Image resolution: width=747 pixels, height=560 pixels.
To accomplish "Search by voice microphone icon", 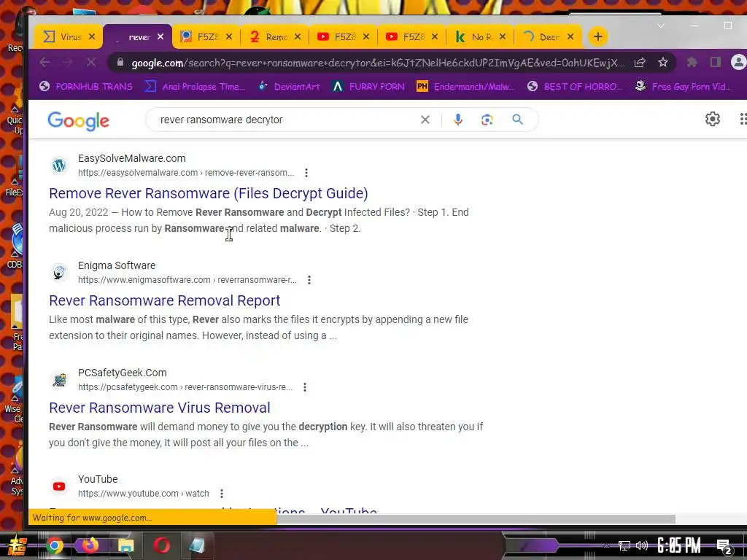I will tap(458, 120).
